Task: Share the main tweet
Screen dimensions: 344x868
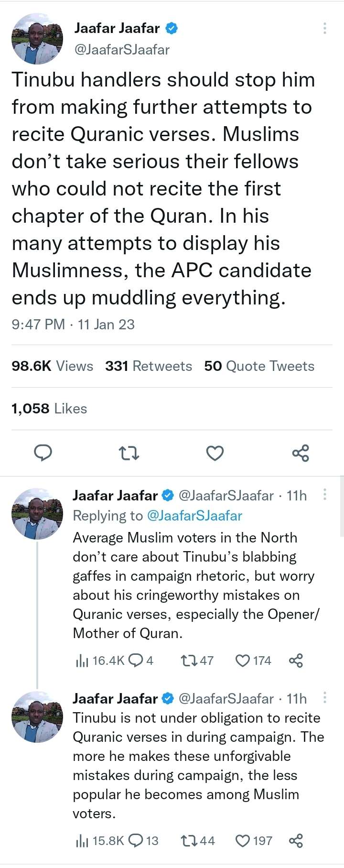Action: point(301,453)
